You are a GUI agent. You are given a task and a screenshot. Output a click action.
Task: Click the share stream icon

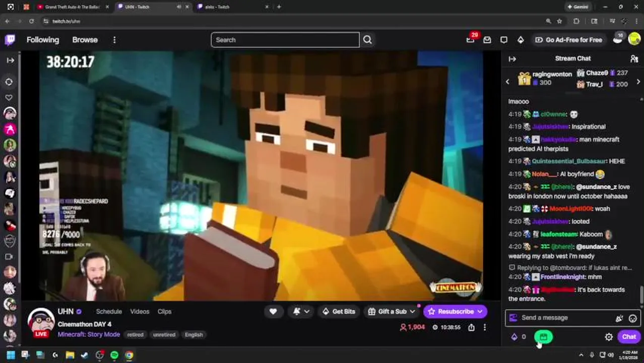(x=471, y=327)
